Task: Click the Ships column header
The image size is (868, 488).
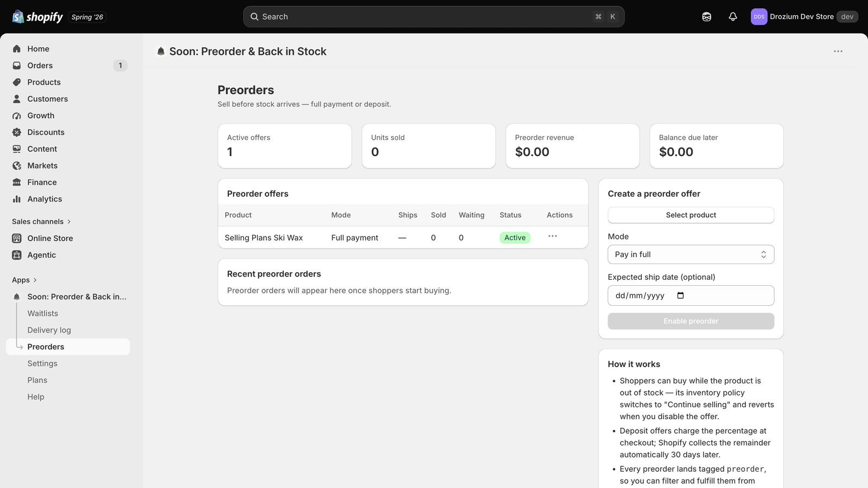Action: coord(407,215)
